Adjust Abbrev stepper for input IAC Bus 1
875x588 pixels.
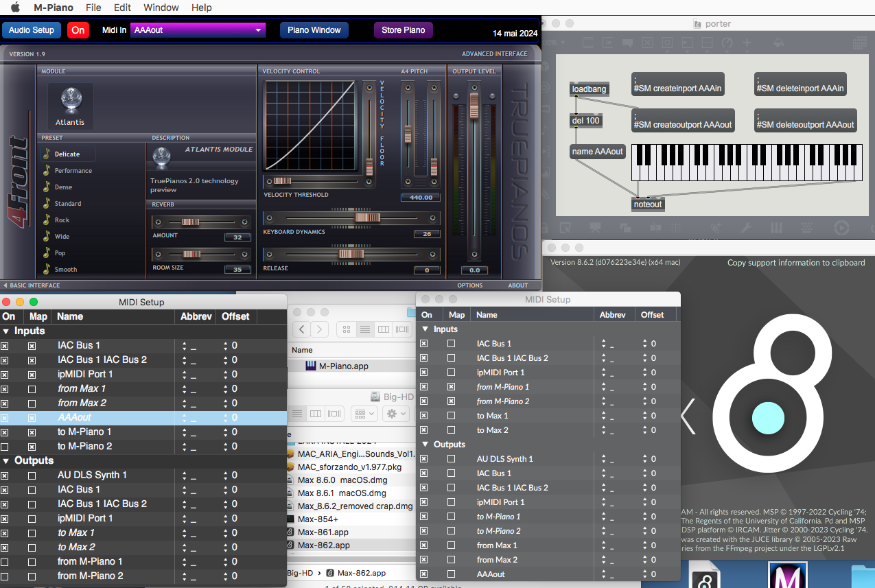click(184, 346)
